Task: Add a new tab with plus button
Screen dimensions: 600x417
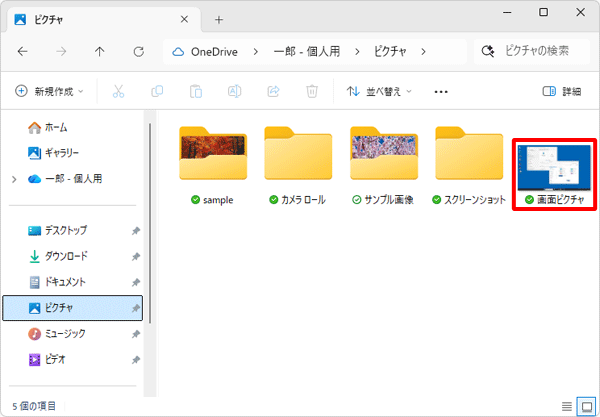Action: click(x=219, y=20)
